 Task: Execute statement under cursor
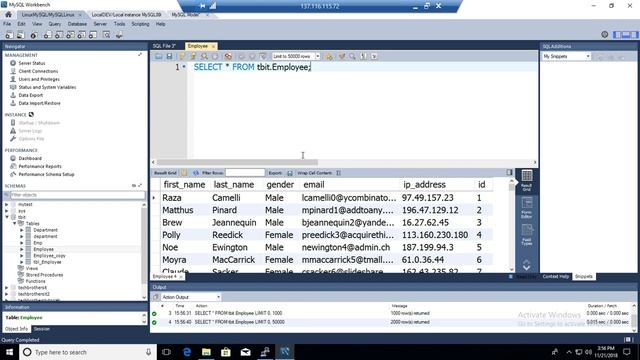click(193, 56)
